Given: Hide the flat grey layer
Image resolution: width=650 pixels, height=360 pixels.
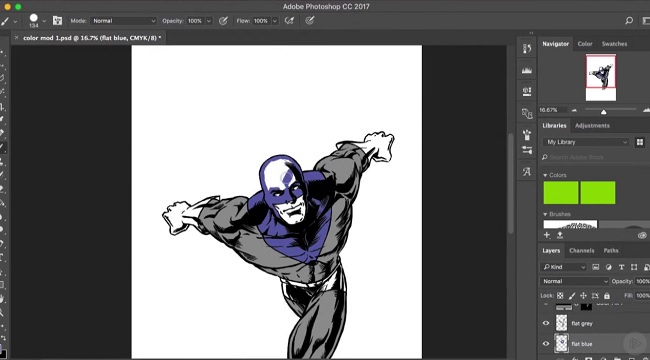Looking at the screenshot, I should [x=546, y=323].
